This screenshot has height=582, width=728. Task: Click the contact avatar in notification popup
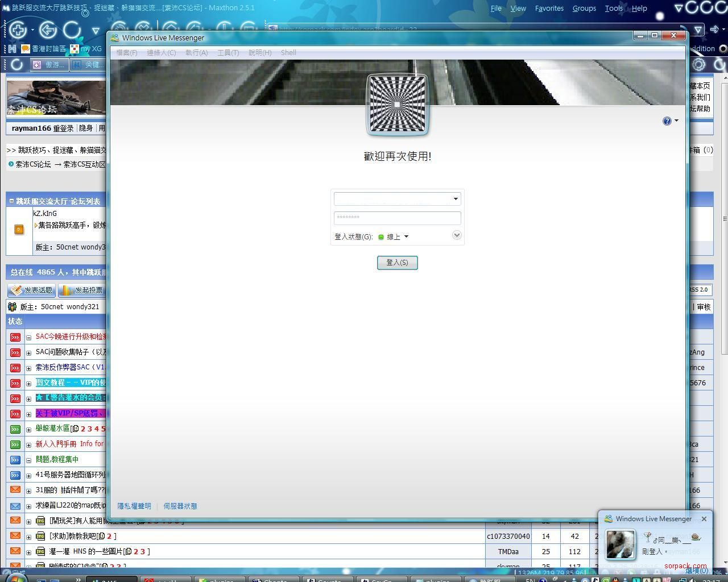(619, 544)
